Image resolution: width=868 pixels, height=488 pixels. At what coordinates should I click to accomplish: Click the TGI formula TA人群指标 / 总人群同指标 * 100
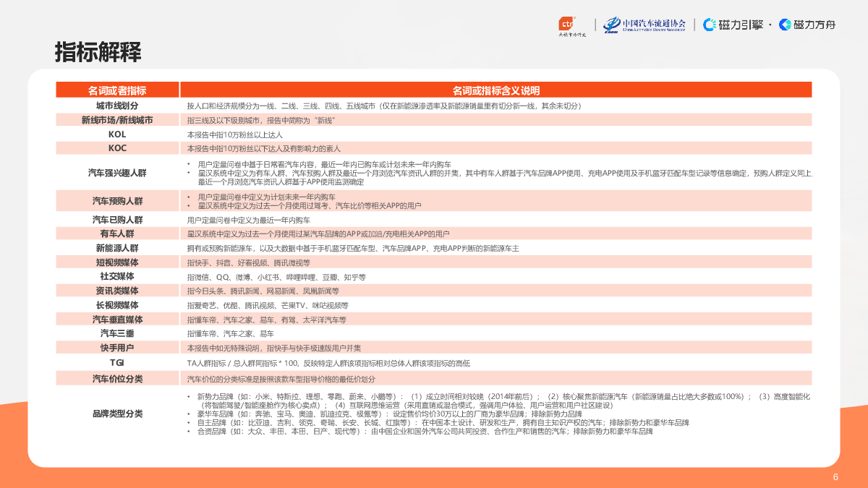328,363
